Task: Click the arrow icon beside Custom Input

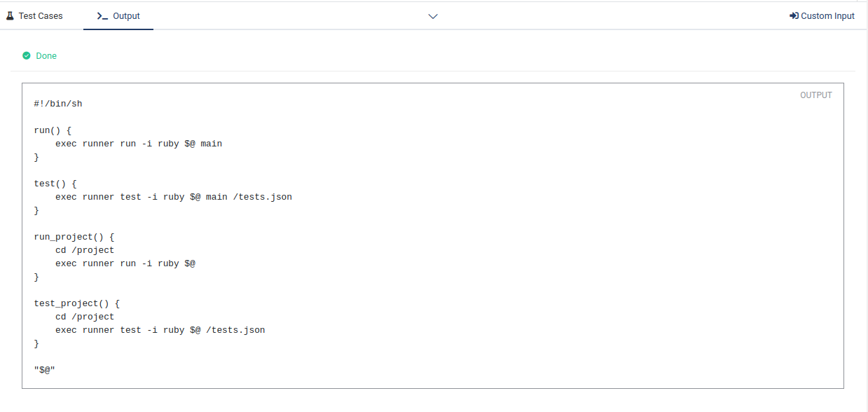Action: 794,16
